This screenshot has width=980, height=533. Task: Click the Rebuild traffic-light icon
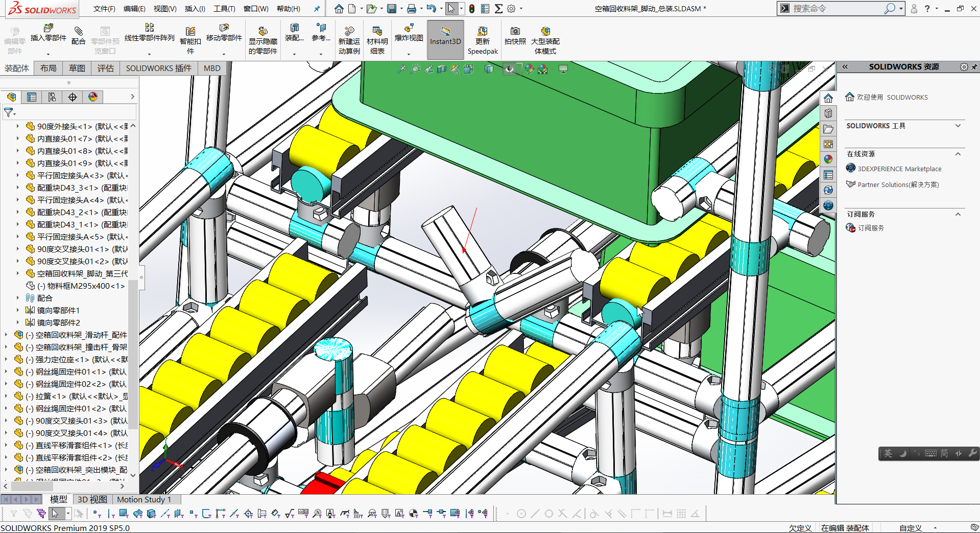(x=472, y=9)
